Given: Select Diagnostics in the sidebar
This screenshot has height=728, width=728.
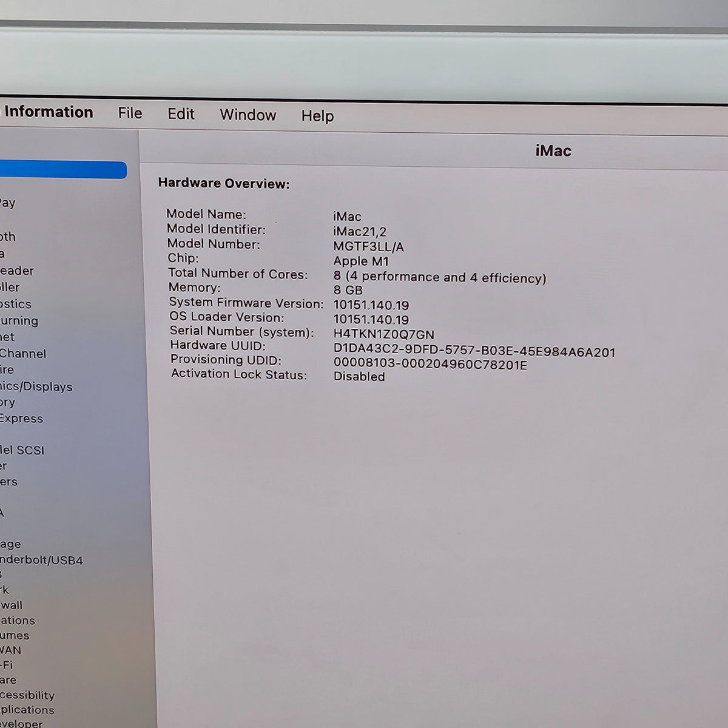Looking at the screenshot, I should coord(16,304).
